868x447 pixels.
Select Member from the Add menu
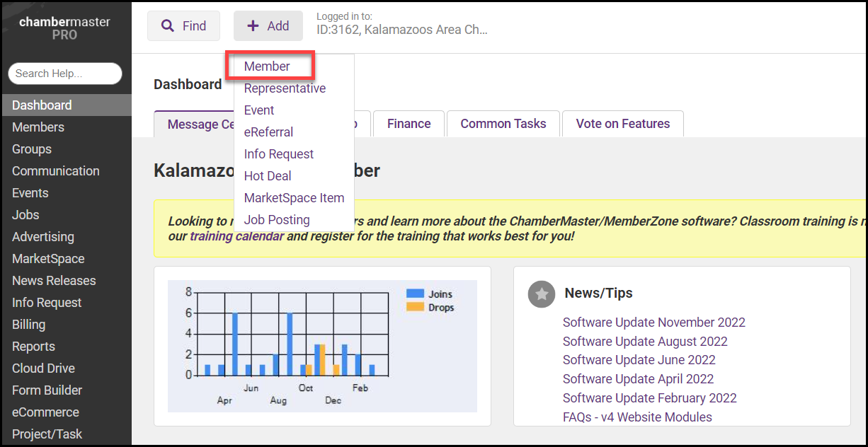tap(267, 66)
